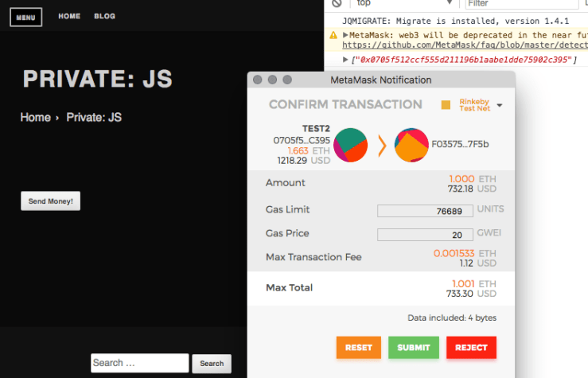Open the Rinkeby Test Net network dropdown

[500, 105]
